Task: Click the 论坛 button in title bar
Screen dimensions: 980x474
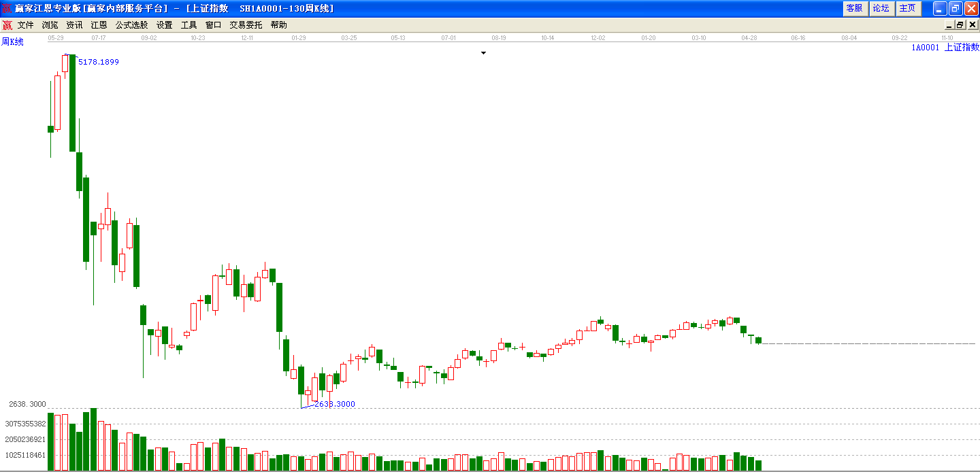Action: tap(881, 8)
